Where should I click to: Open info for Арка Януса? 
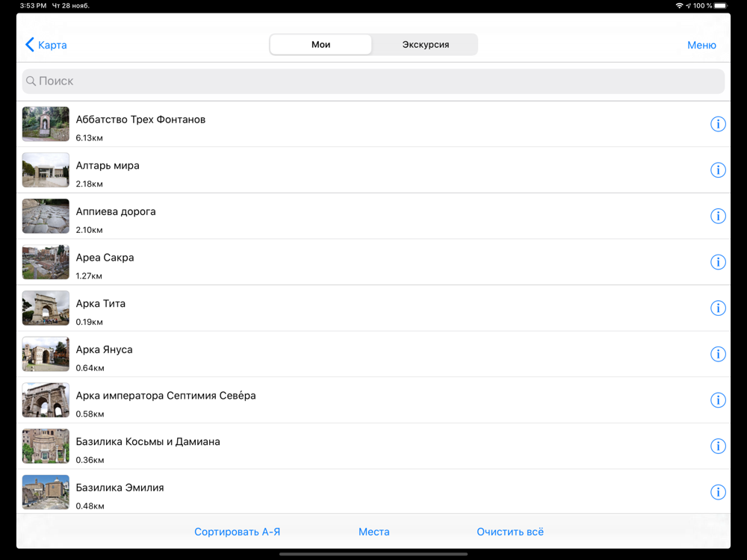tap(718, 354)
